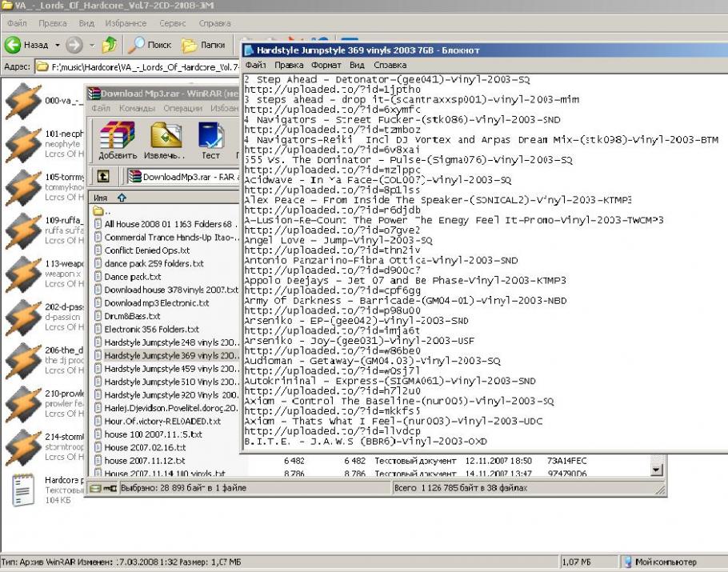
Task: Select 'Harlej.Djevidson.Povelitel.dorog' file
Action: (166, 408)
